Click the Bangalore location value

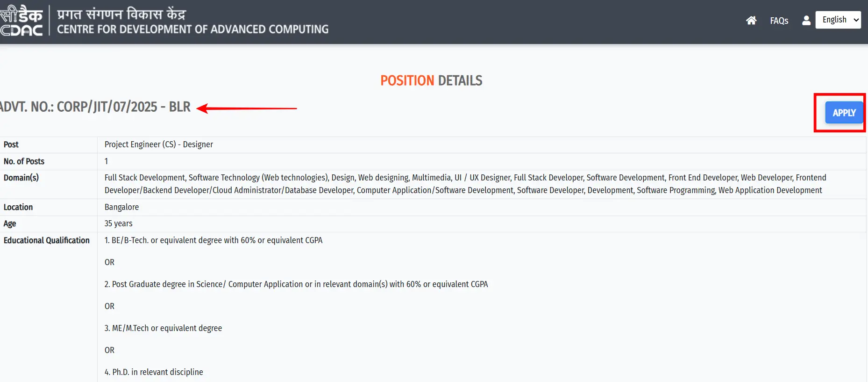[x=121, y=207]
